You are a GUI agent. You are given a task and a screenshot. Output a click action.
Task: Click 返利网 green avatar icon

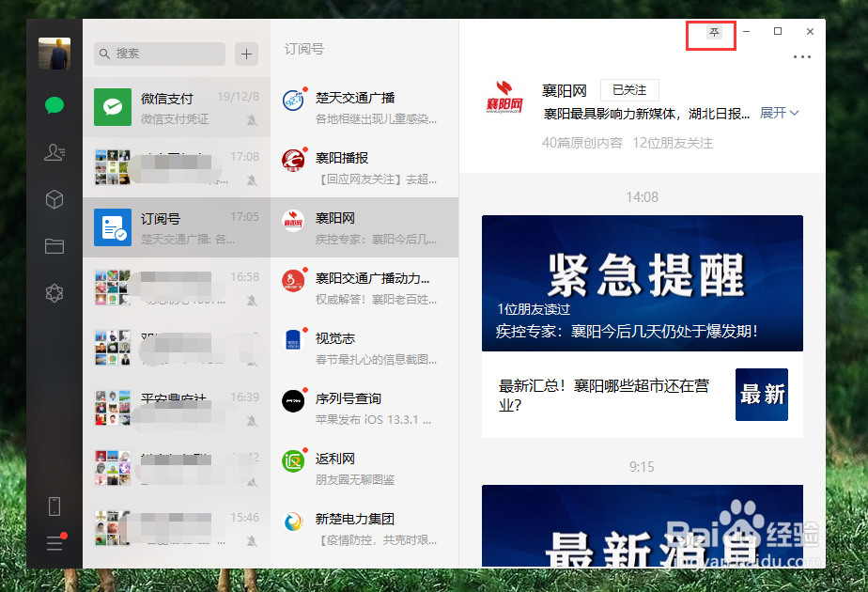pos(293,460)
